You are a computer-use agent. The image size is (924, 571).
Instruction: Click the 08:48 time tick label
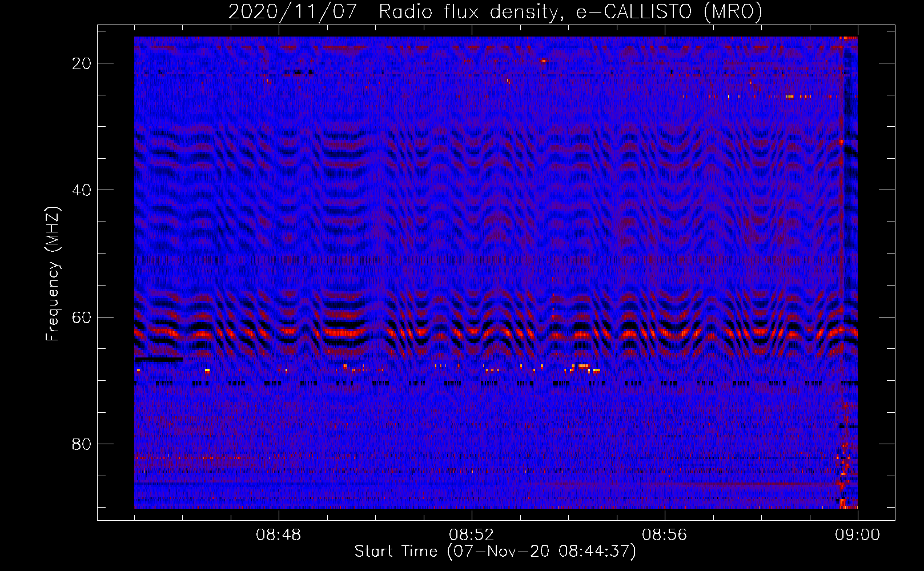(279, 535)
